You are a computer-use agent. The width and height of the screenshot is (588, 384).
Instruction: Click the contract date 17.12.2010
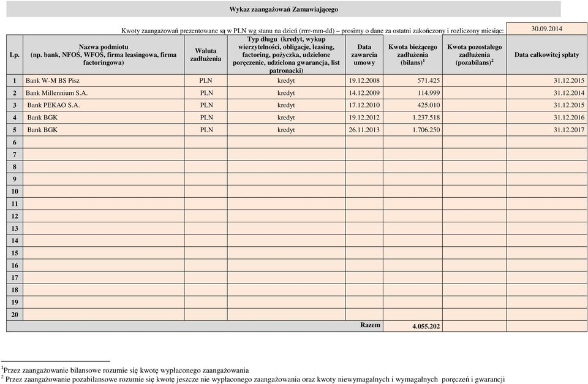point(364,105)
